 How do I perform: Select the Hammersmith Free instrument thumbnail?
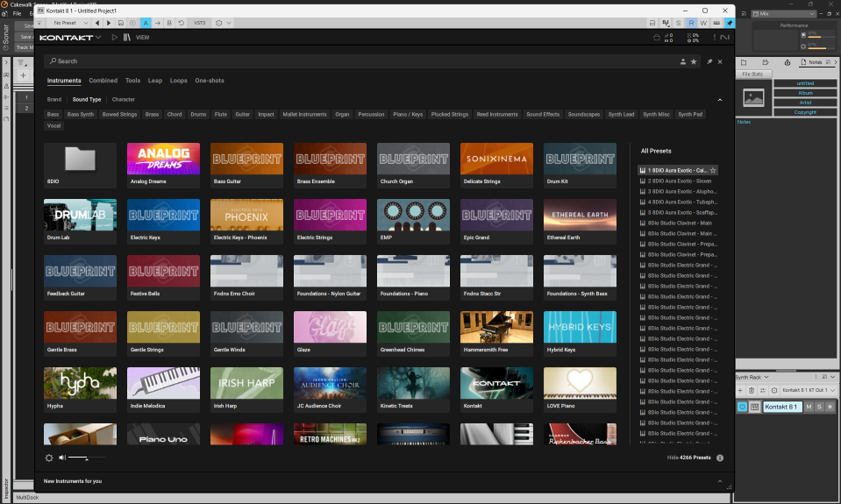496,328
